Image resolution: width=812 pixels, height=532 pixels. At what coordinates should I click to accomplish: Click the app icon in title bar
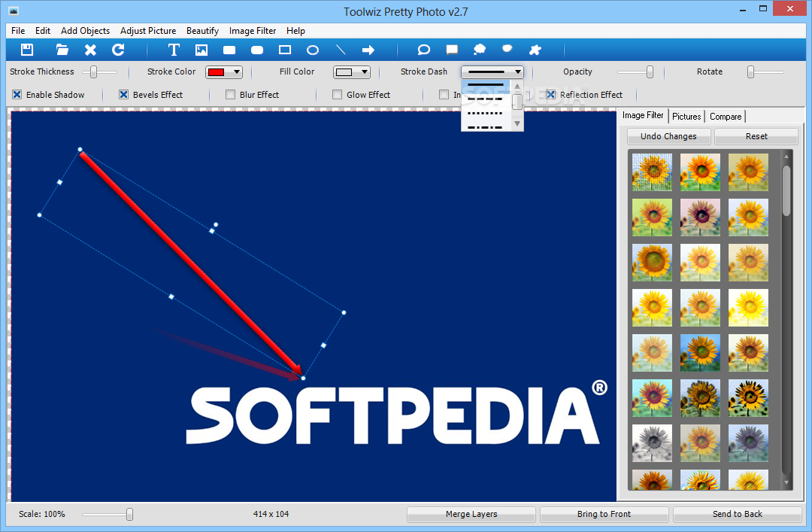14,11
